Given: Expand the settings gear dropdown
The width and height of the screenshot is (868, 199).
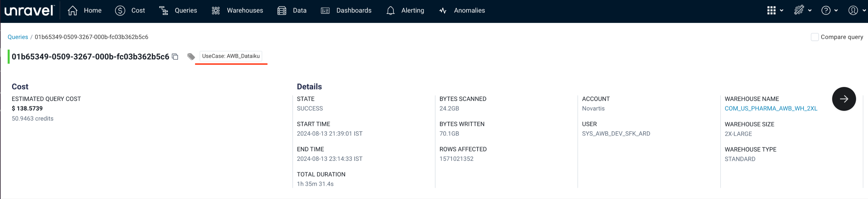Looking at the screenshot, I should pos(802,11).
